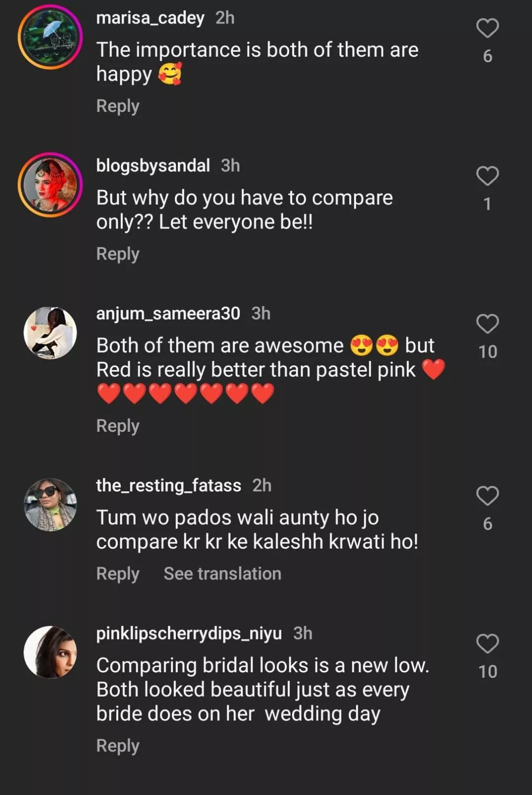This screenshot has width=532, height=795.
Task: Open blogsbysandal's profile picture story
Action: 50,184
